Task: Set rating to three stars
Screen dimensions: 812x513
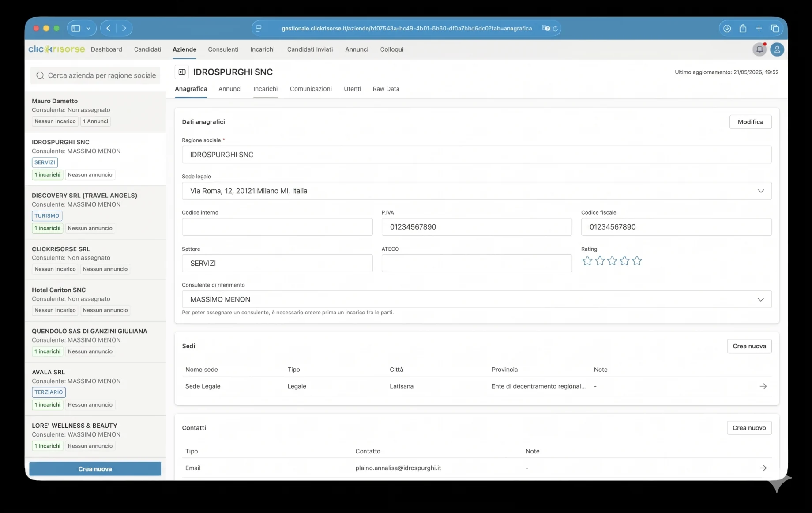Action: [x=612, y=261]
